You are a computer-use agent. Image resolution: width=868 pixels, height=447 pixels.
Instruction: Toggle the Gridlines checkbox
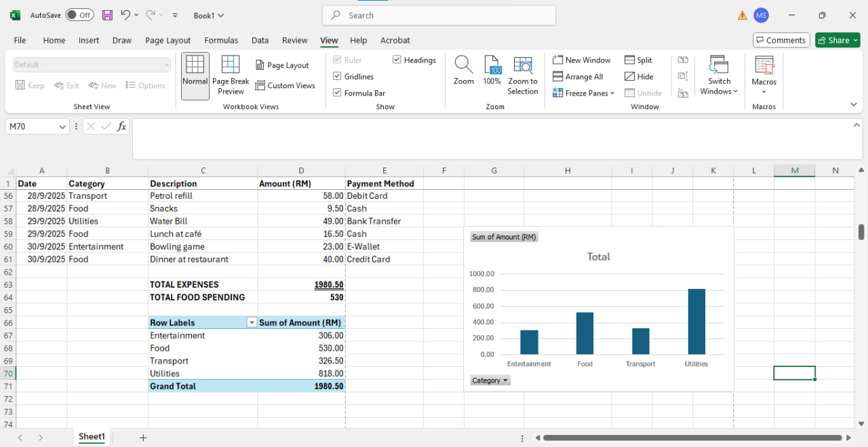point(337,77)
